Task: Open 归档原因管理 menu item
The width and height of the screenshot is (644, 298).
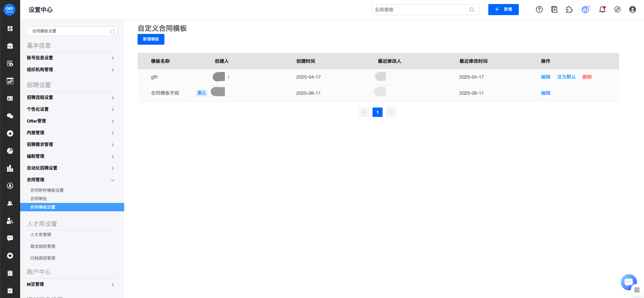Action: [x=43, y=258]
